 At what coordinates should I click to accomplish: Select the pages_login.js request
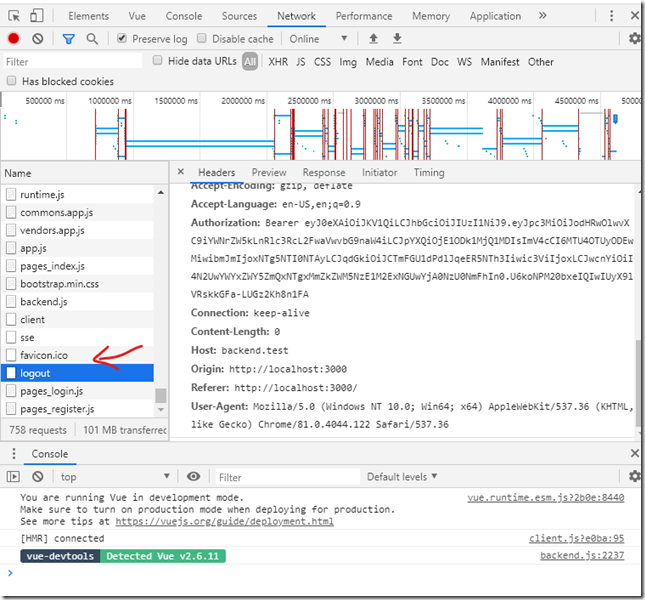[78, 391]
